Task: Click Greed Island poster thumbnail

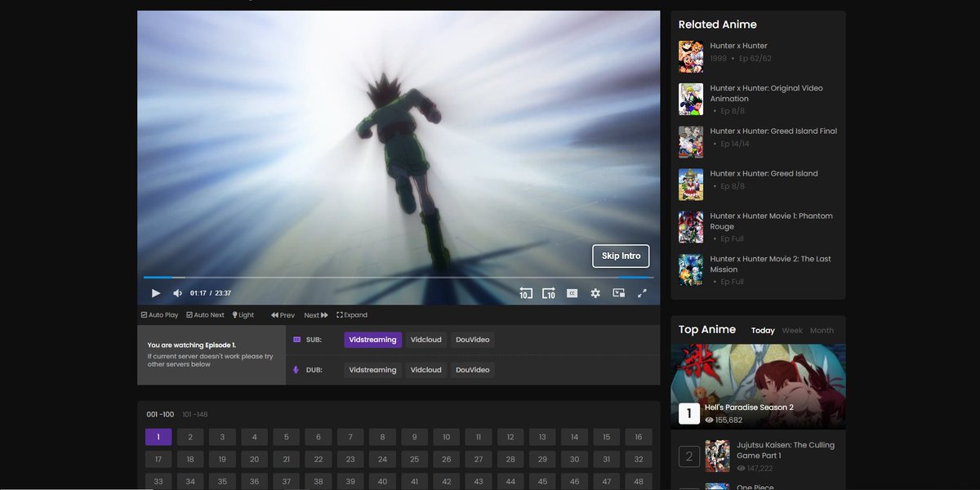Action: click(x=691, y=185)
